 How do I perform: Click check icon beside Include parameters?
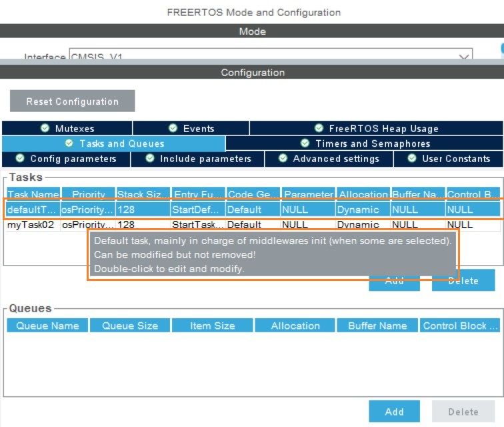(150, 158)
